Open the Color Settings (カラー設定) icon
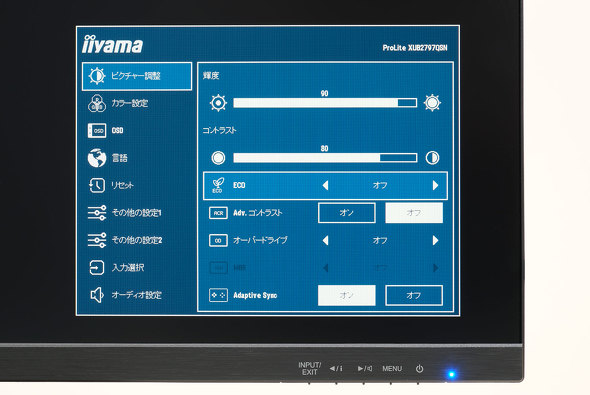This screenshot has height=395, width=590. pos(97,103)
